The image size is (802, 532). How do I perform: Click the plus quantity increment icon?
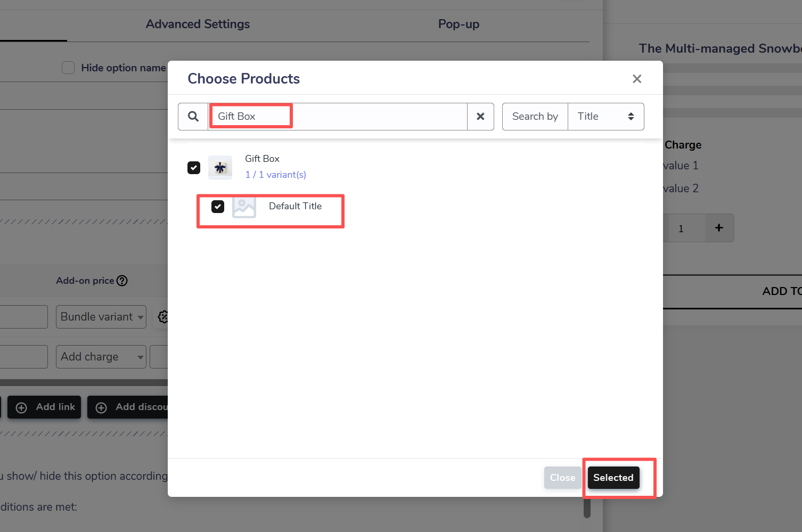coord(719,228)
